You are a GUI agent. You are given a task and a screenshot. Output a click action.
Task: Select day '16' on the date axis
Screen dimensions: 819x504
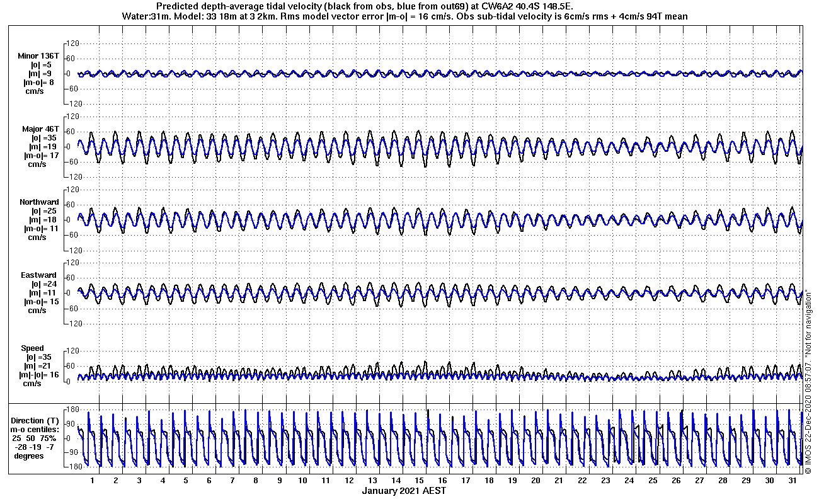(442, 481)
